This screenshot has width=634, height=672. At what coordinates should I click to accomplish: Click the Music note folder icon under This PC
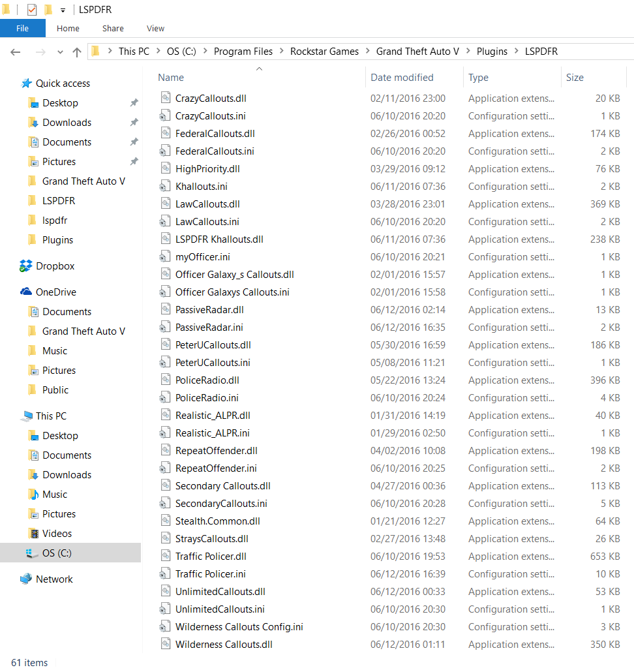click(x=33, y=494)
